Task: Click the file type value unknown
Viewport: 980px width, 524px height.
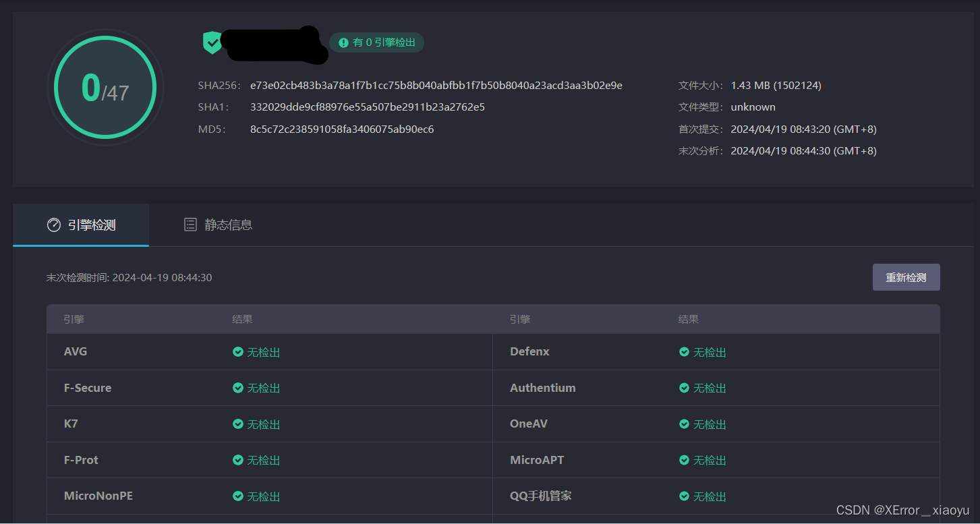Action: point(753,107)
